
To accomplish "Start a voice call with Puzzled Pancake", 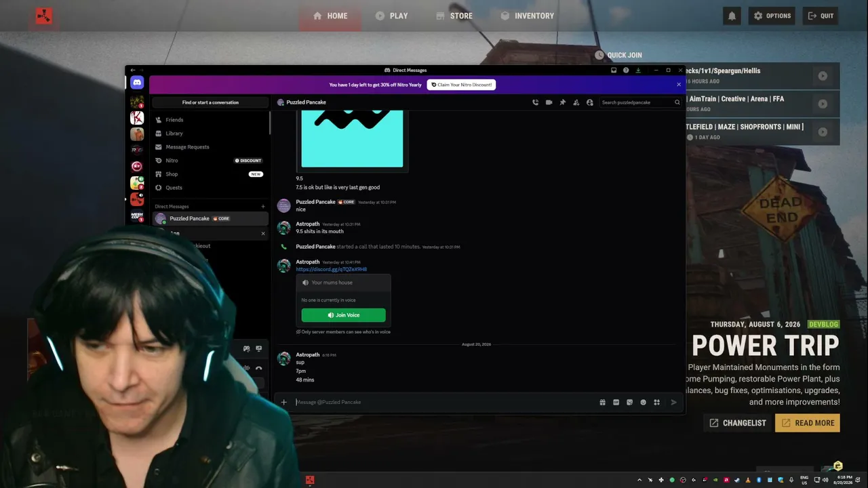I will click(535, 102).
